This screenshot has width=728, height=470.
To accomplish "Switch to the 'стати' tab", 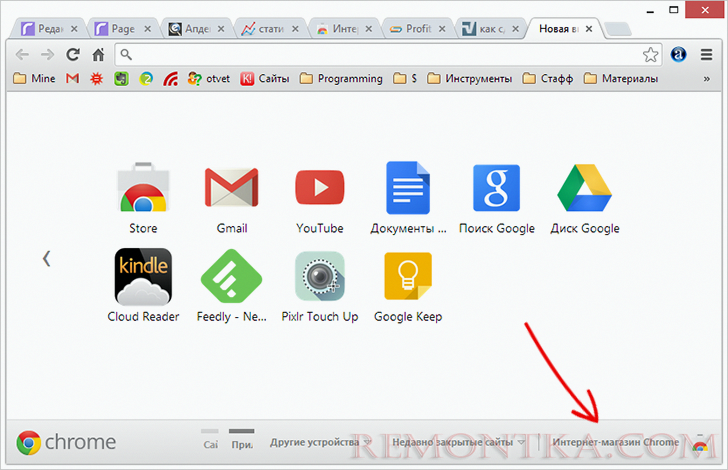I will [x=266, y=29].
